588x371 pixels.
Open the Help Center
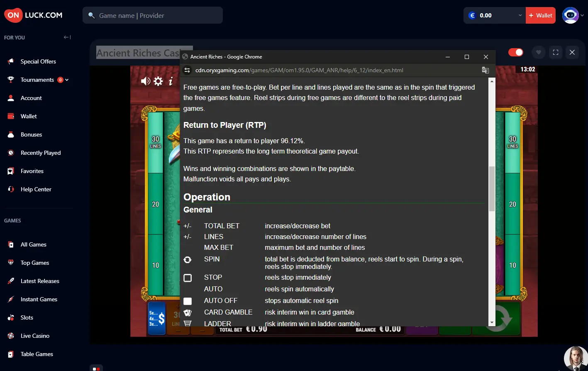coord(36,189)
